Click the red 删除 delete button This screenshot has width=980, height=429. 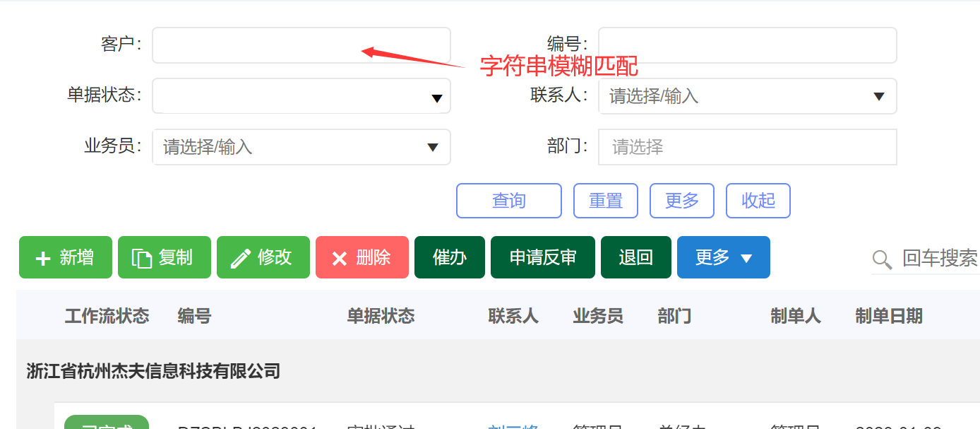click(x=361, y=258)
